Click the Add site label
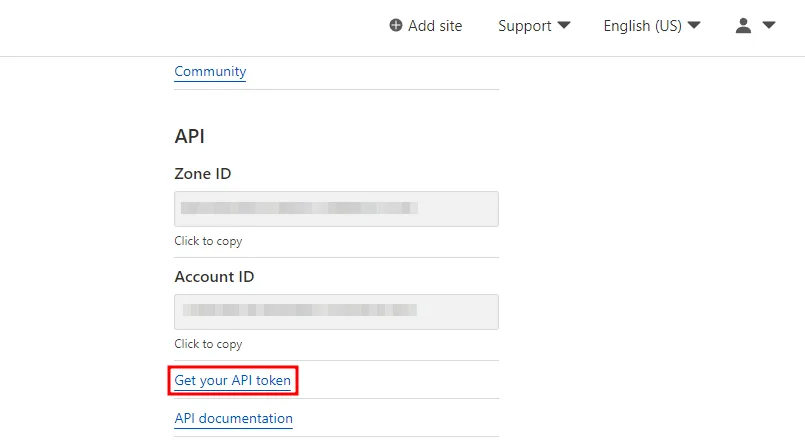 tap(435, 26)
